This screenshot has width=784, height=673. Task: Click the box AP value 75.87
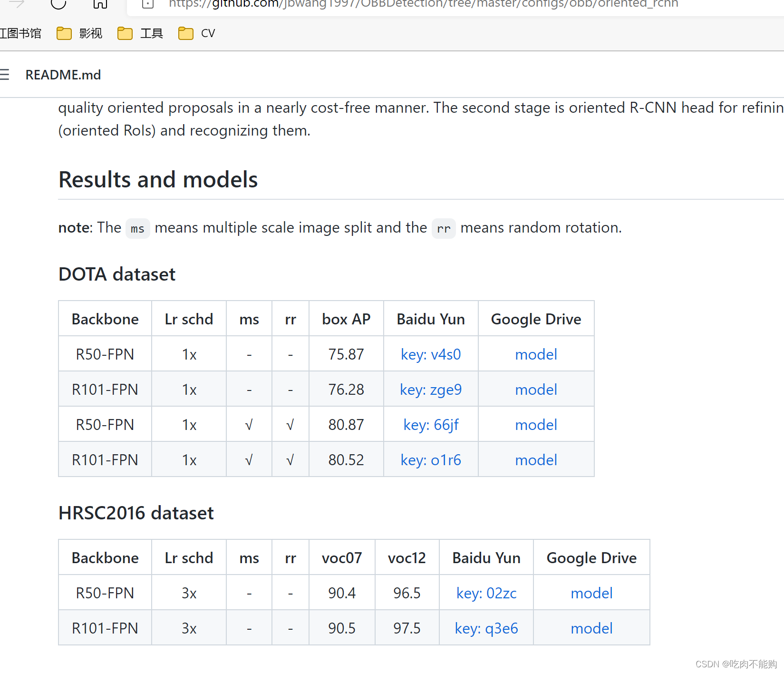(346, 354)
